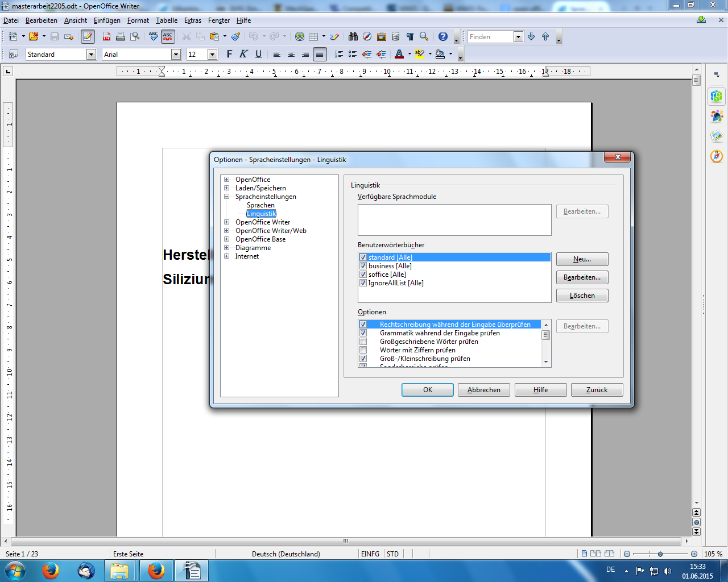This screenshot has height=582, width=728.
Task: Open the font name dropdown for Arial
Action: pos(176,54)
